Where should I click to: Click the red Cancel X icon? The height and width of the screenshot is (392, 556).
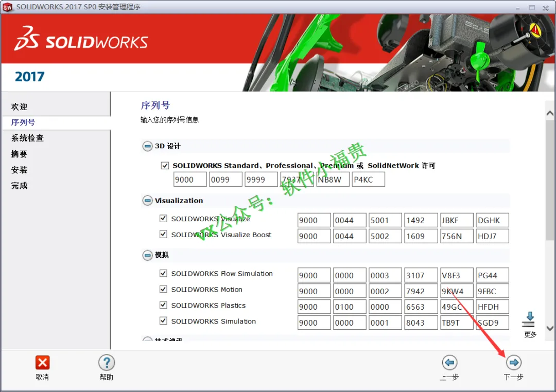coord(42,363)
